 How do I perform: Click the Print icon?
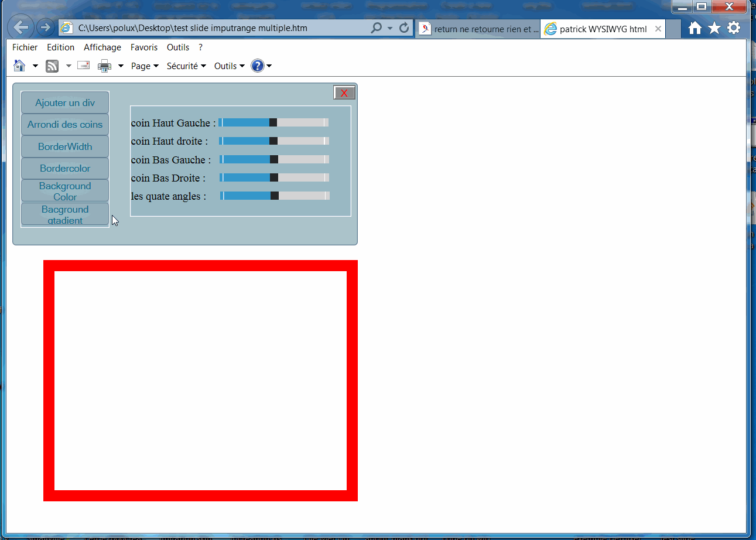pyautogui.click(x=104, y=66)
